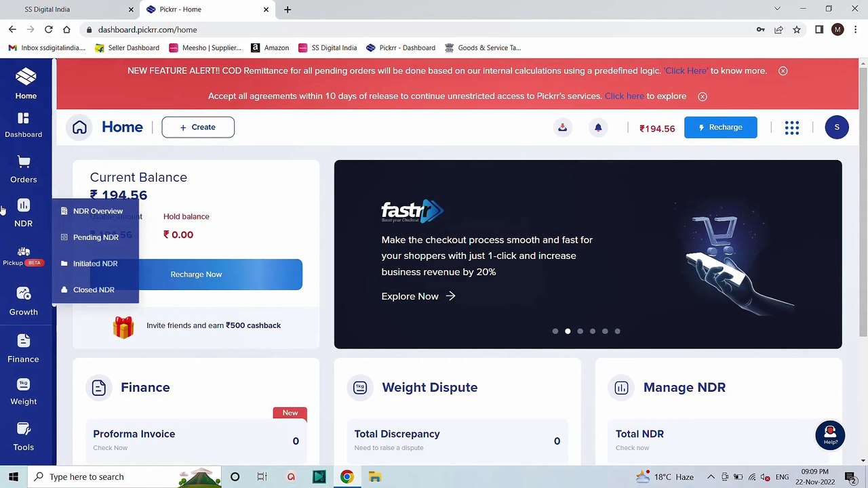Screen dimensions: 868x488
Task: Show the first carousel slide
Action: pos(555,331)
